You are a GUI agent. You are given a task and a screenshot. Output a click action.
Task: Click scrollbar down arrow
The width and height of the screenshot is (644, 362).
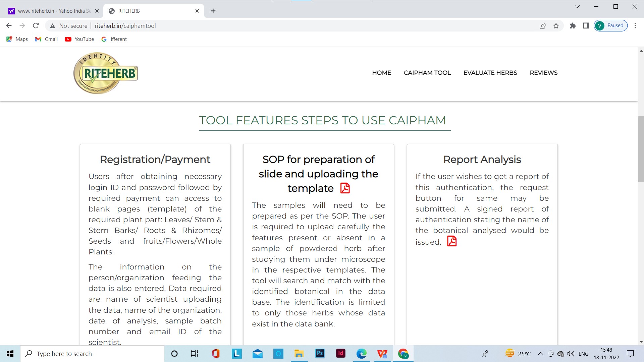[x=641, y=342]
